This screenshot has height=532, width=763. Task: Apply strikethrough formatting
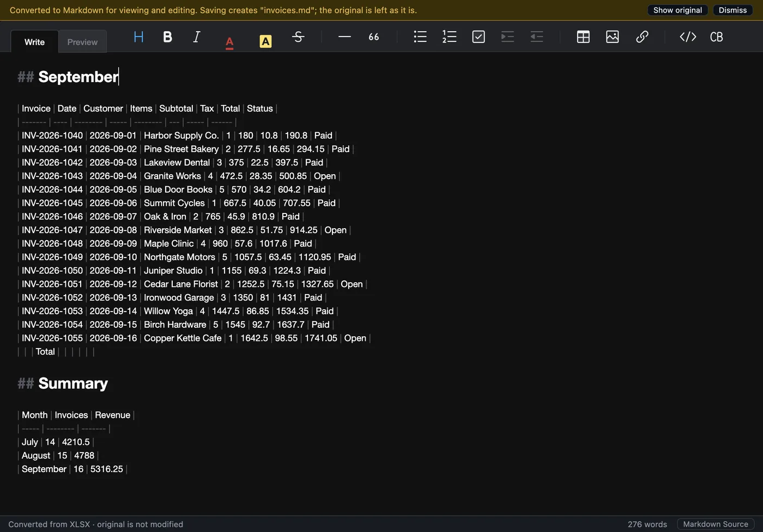click(x=298, y=37)
